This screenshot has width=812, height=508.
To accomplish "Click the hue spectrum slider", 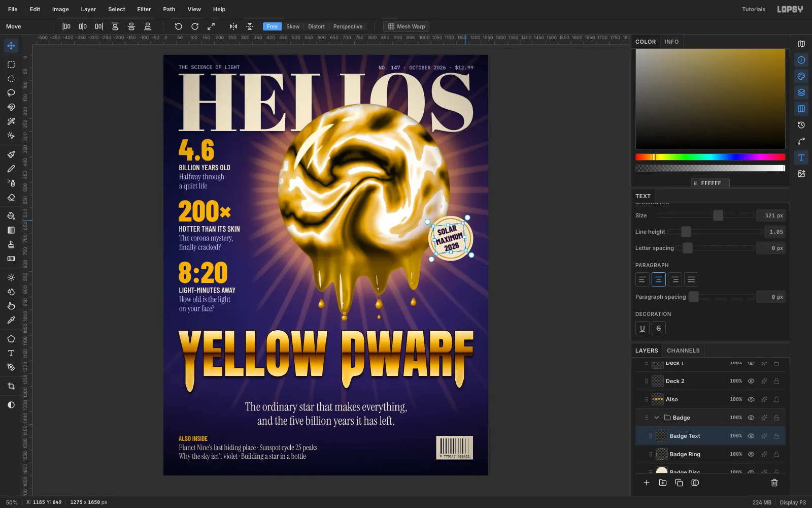I will coord(710,157).
